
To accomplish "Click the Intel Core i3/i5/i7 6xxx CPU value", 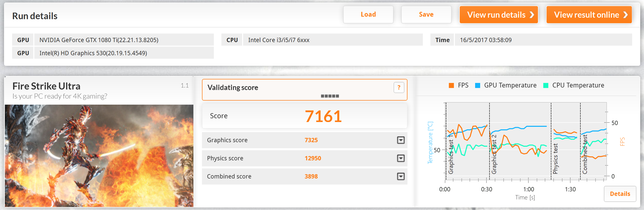I will coord(333,40).
